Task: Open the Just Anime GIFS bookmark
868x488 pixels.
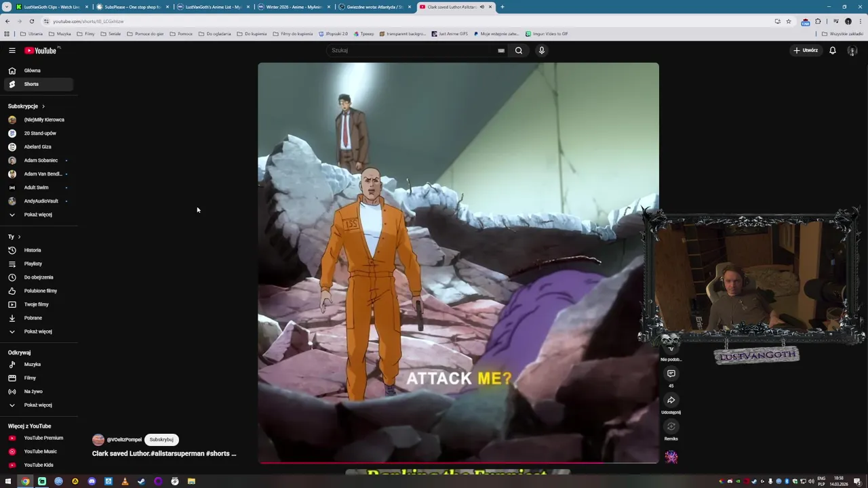Action: [x=450, y=34]
